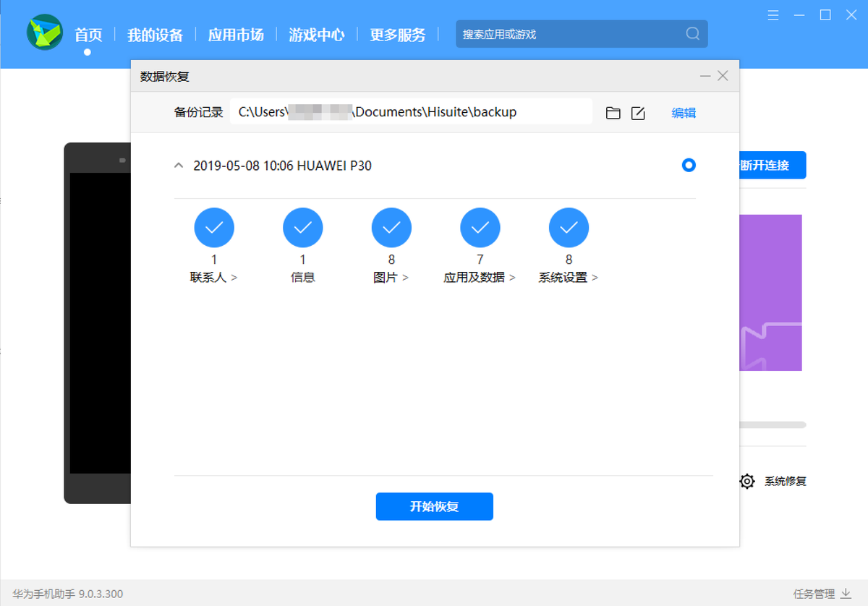Click inside the backup path input field
868x606 pixels.
(x=412, y=111)
